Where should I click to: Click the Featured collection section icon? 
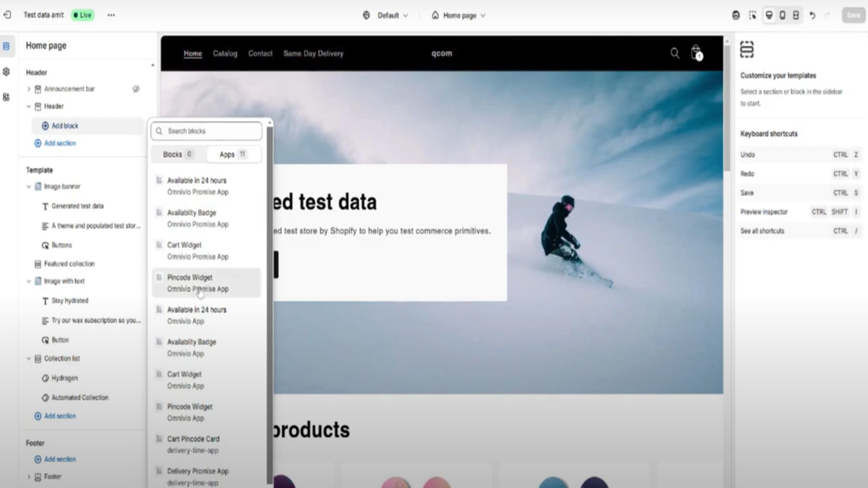(x=38, y=264)
